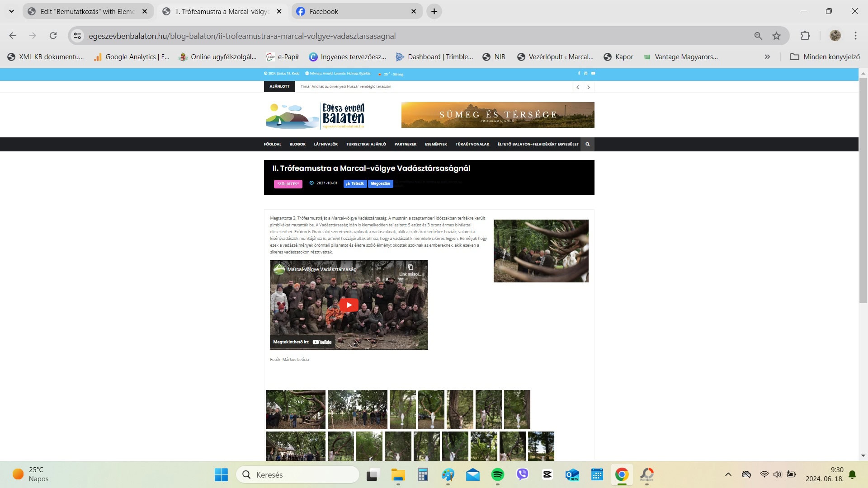Click the Tetszik like button

(x=355, y=184)
